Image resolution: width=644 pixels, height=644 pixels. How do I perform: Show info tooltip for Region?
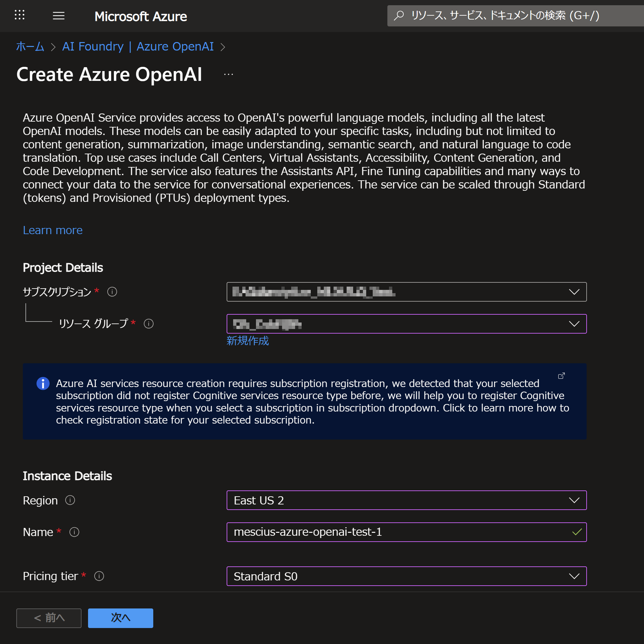coord(70,500)
